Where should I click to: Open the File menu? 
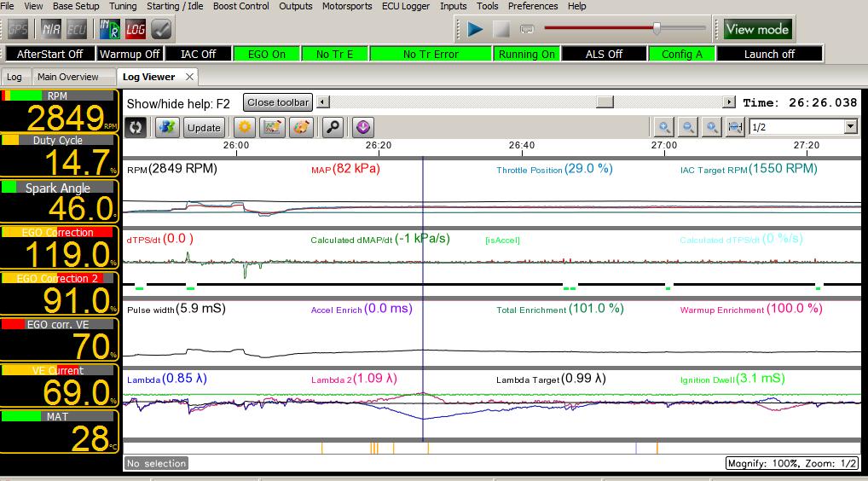[7, 6]
